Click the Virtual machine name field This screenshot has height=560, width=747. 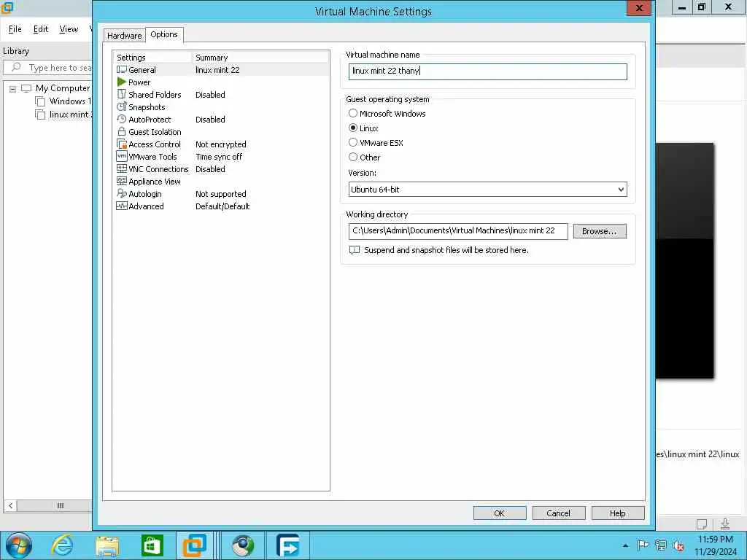[x=487, y=71]
